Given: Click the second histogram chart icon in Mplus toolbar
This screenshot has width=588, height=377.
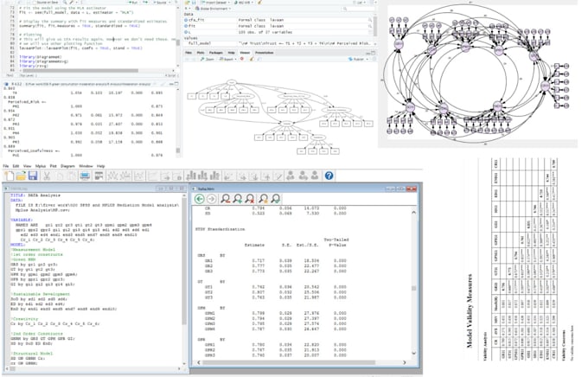Looking at the screenshot, I should [x=203, y=176].
